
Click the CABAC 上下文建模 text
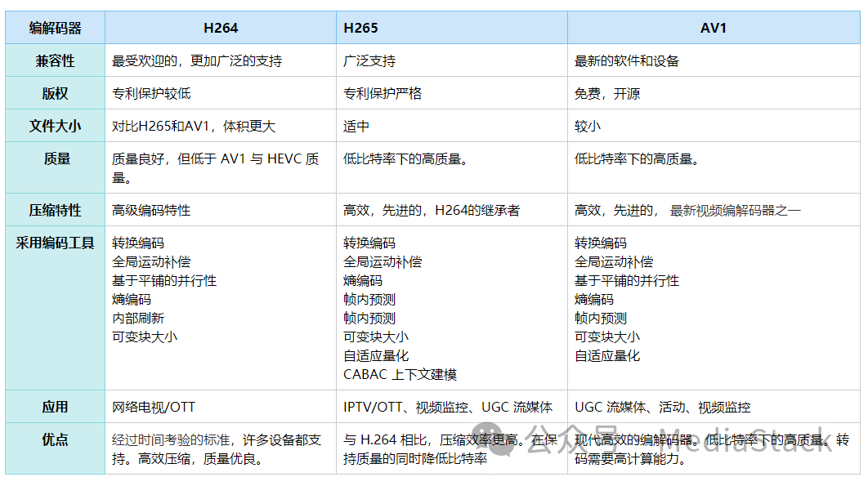[400, 375]
